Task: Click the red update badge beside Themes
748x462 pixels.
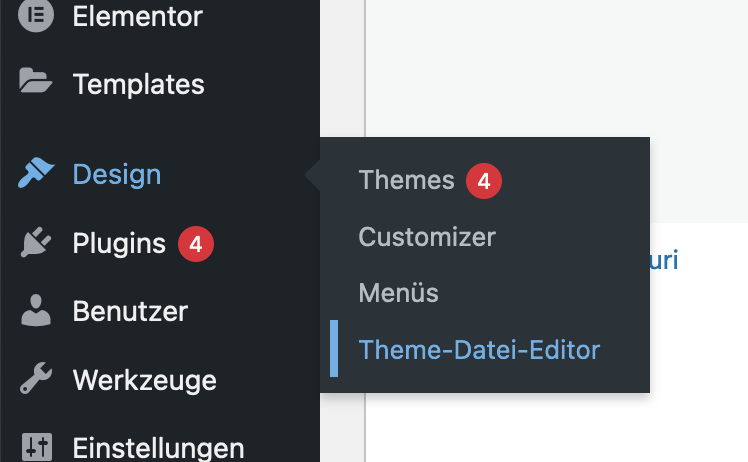Action: (x=484, y=181)
